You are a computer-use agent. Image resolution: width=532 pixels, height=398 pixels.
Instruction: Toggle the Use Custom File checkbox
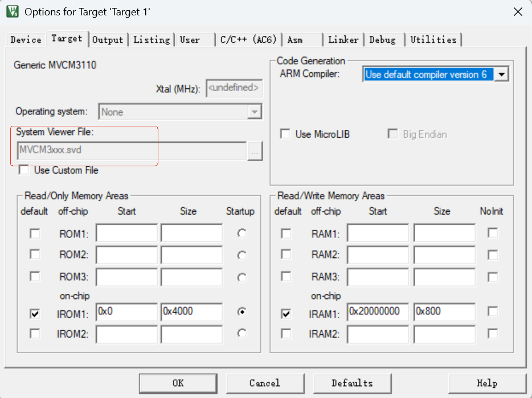(x=24, y=170)
